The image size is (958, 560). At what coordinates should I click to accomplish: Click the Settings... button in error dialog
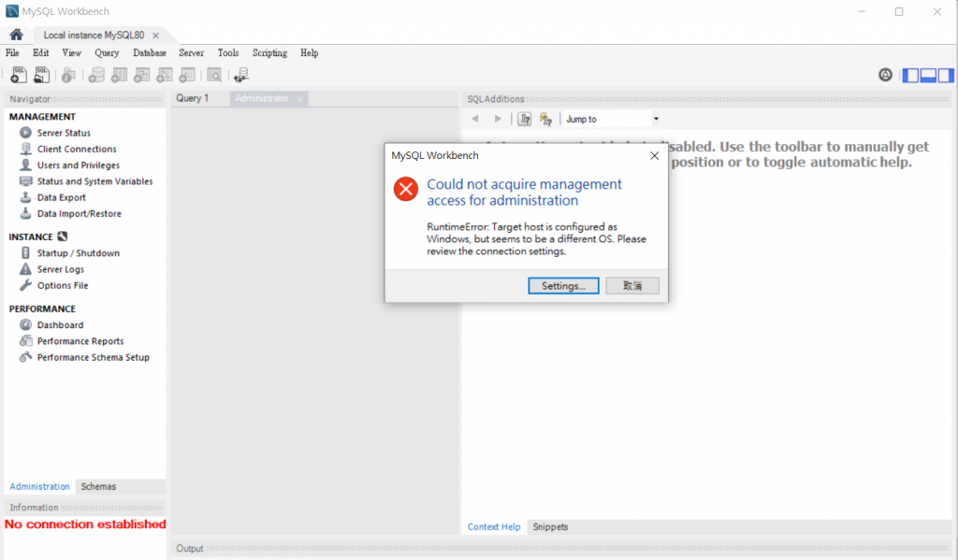click(x=563, y=286)
